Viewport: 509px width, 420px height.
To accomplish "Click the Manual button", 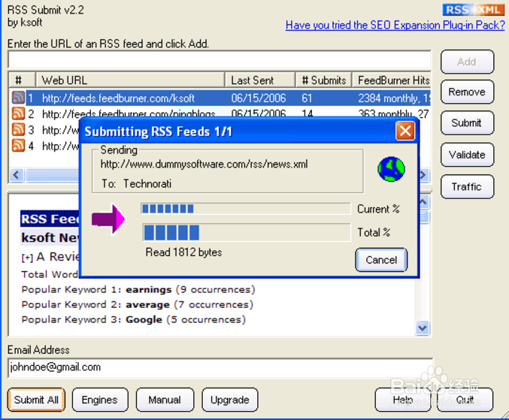I will click(x=165, y=400).
